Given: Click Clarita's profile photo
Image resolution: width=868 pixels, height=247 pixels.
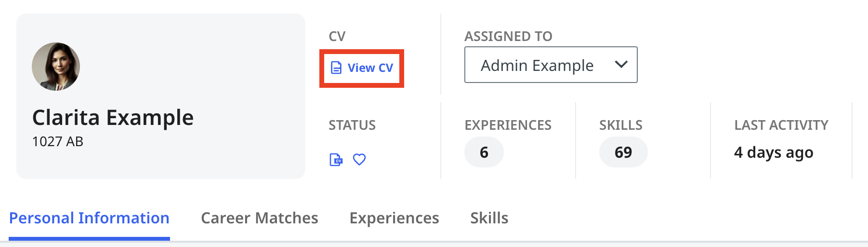Looking at the screenshot, I should coord(56,67).
